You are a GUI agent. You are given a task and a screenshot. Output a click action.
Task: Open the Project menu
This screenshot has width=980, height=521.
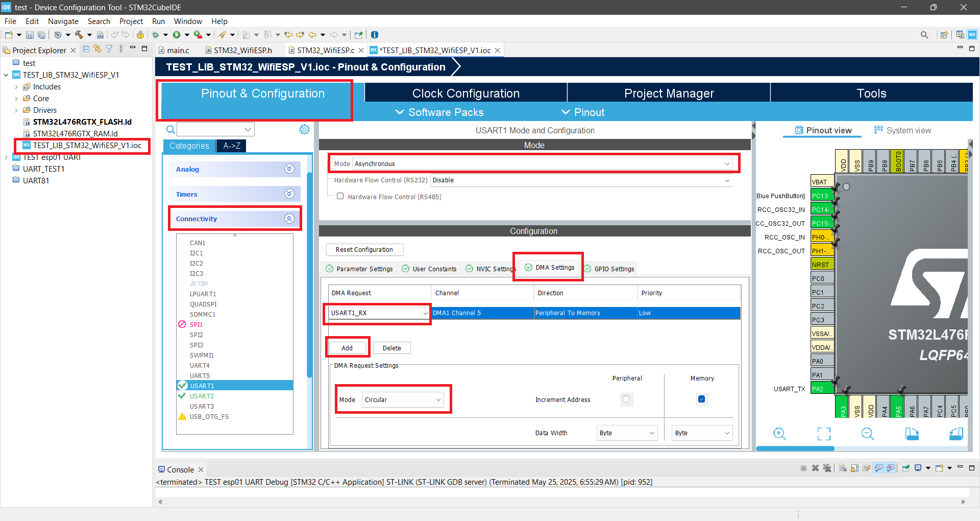point(131,21)
